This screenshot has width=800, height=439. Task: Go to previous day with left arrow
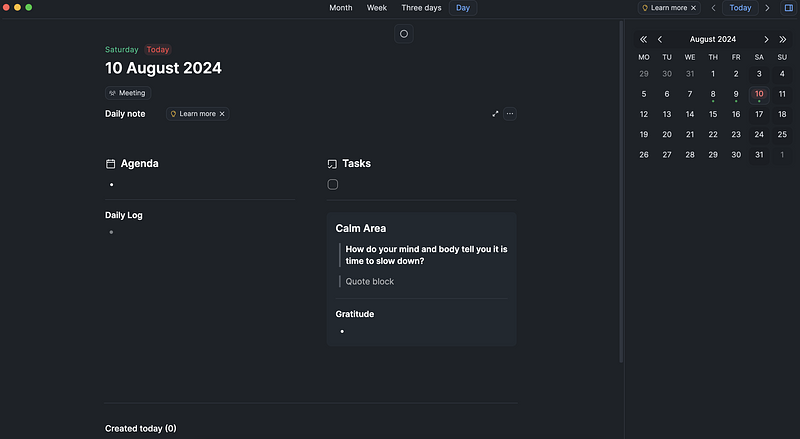(x=713, y=8)
